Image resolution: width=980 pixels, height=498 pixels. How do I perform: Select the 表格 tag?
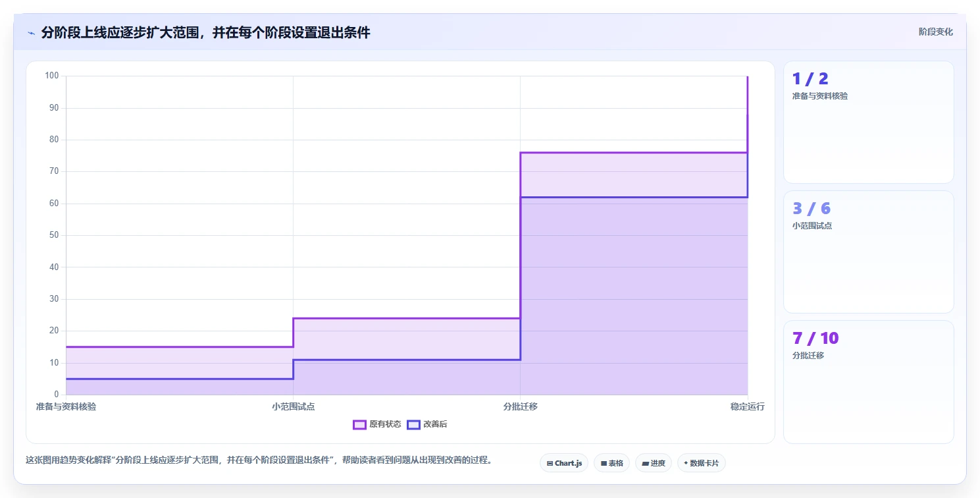coord(612,463)
